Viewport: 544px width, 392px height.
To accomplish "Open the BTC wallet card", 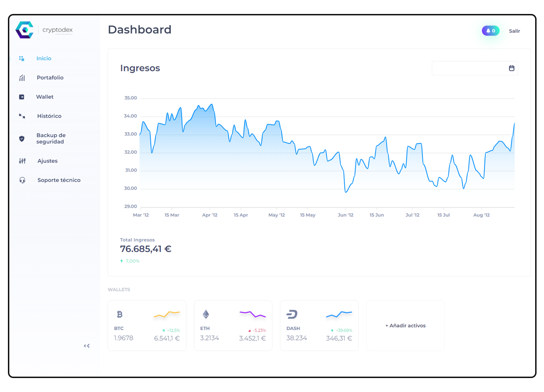I will 147,326.
